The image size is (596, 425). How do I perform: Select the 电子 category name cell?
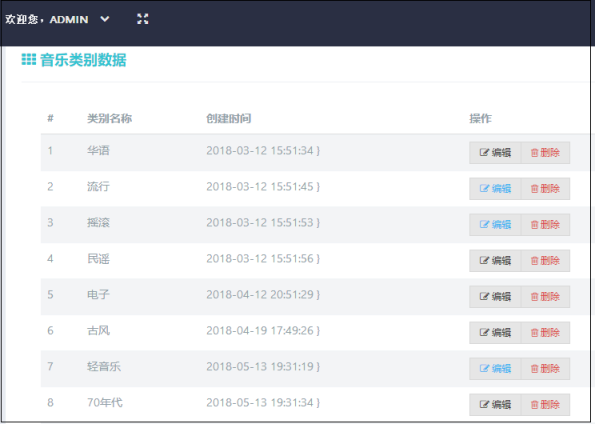pyautogui.click(x=98, y=294)
